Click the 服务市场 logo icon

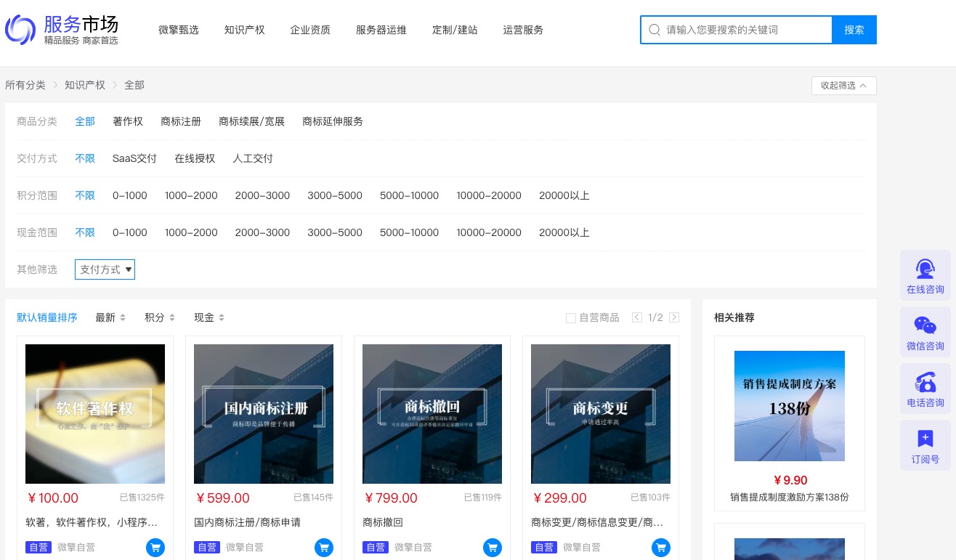pyautogui.click(x=20, y=30)
